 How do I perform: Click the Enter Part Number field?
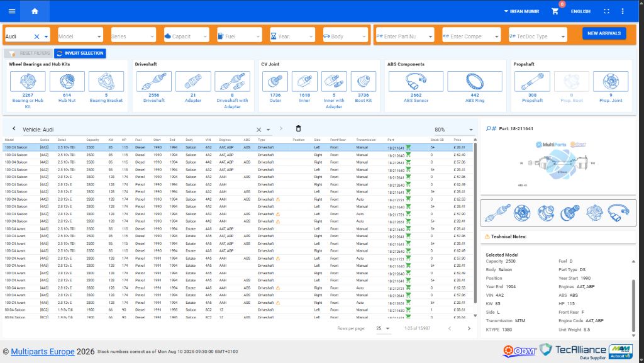click(x=404, y=36)
